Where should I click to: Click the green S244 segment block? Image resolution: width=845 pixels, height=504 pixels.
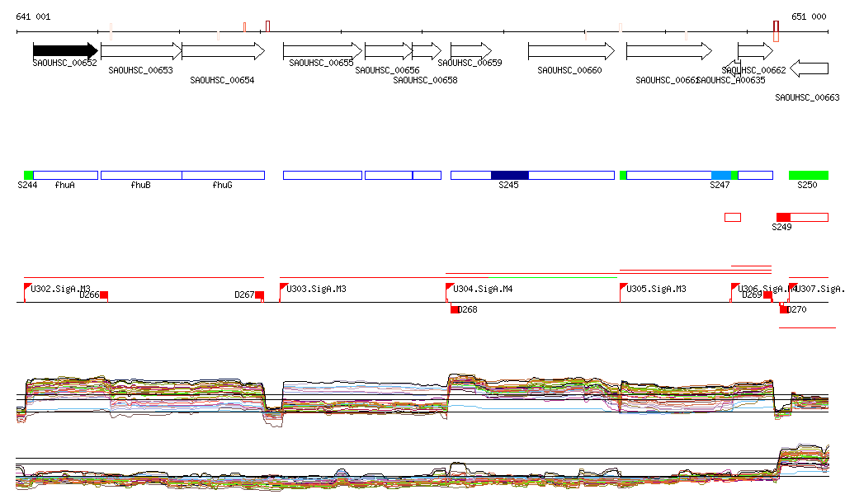(29, 175)
